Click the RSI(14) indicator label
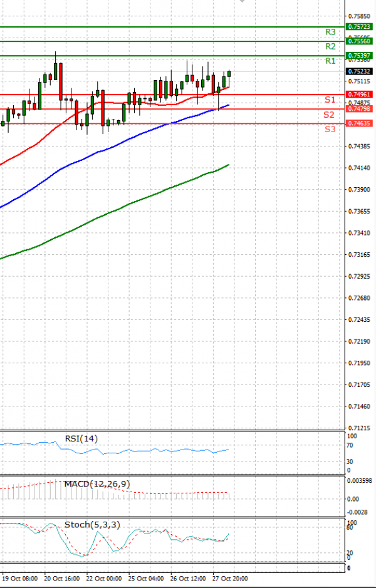The height and width of the screenshot is (588, 376). [81, 439]
